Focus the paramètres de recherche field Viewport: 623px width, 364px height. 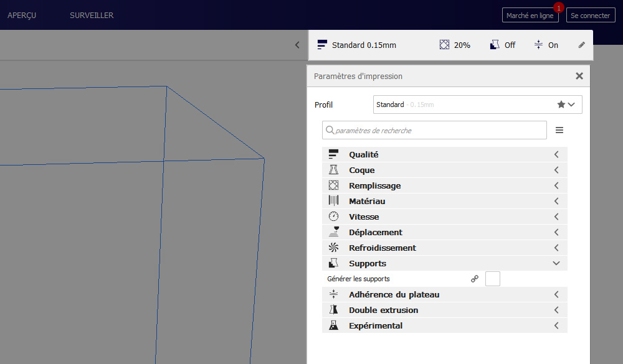click(434, 130)
